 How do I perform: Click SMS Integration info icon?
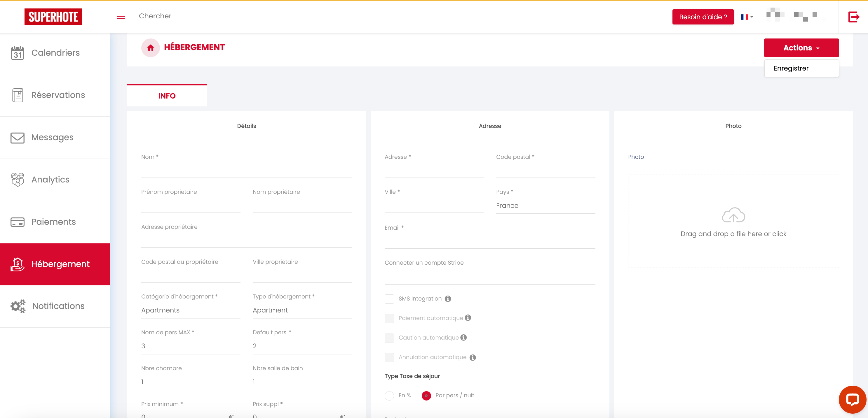[448, 298]
